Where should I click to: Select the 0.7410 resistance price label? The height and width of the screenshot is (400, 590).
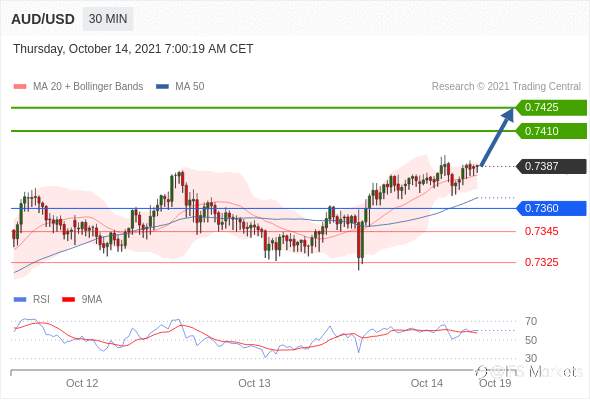click(551, 131)
